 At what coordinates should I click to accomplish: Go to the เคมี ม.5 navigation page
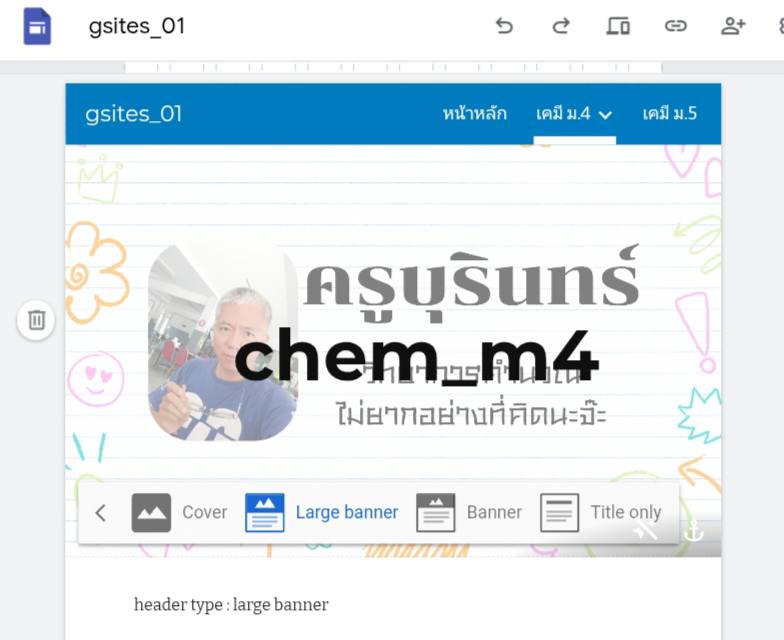tap(670, 114)
